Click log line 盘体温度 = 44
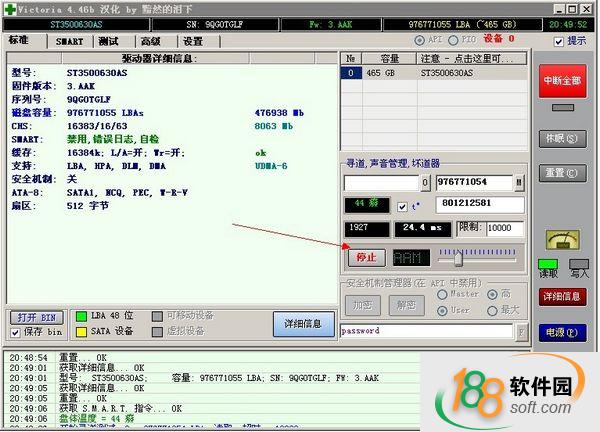 click(x=96, y=419)
